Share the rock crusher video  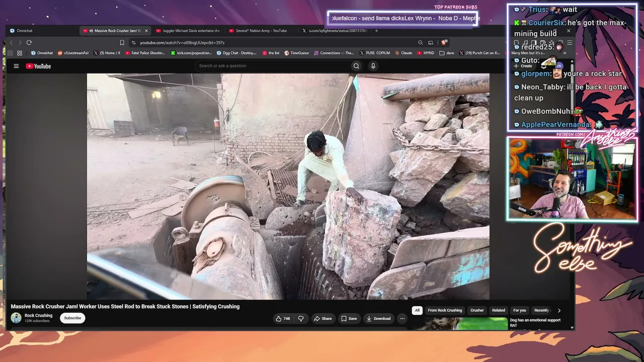point(323,319)
